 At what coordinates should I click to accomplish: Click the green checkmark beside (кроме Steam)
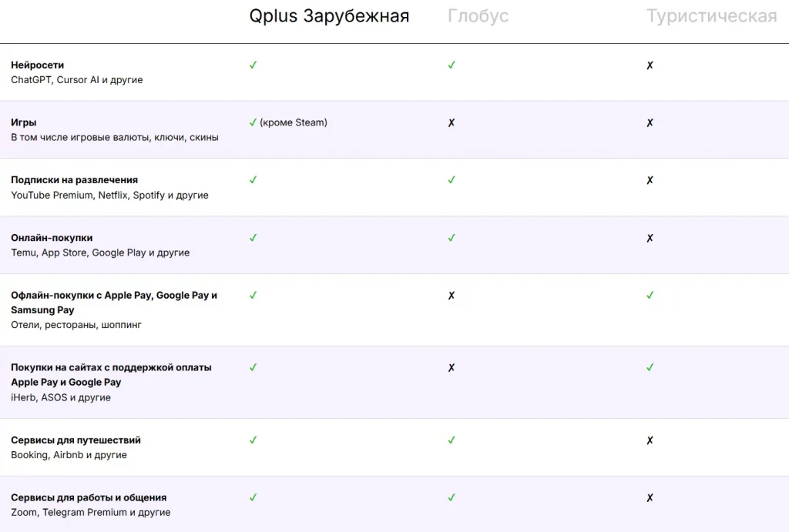coord(253,122)
